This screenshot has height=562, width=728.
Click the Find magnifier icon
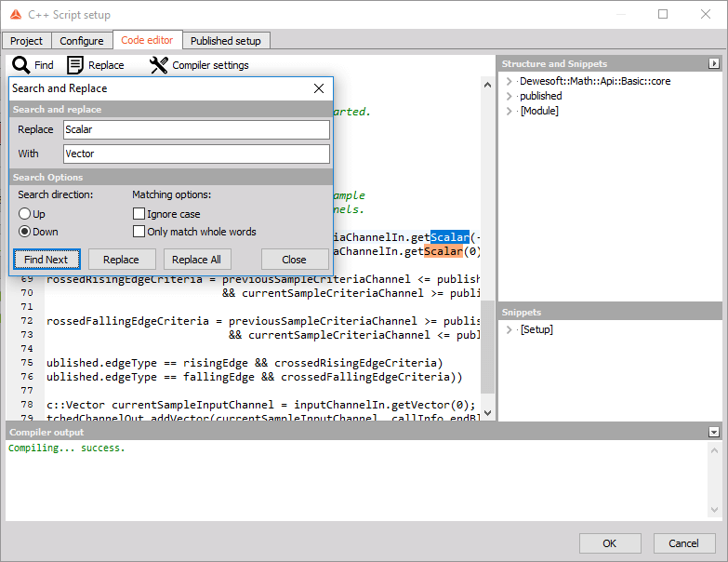pos(20,65)
